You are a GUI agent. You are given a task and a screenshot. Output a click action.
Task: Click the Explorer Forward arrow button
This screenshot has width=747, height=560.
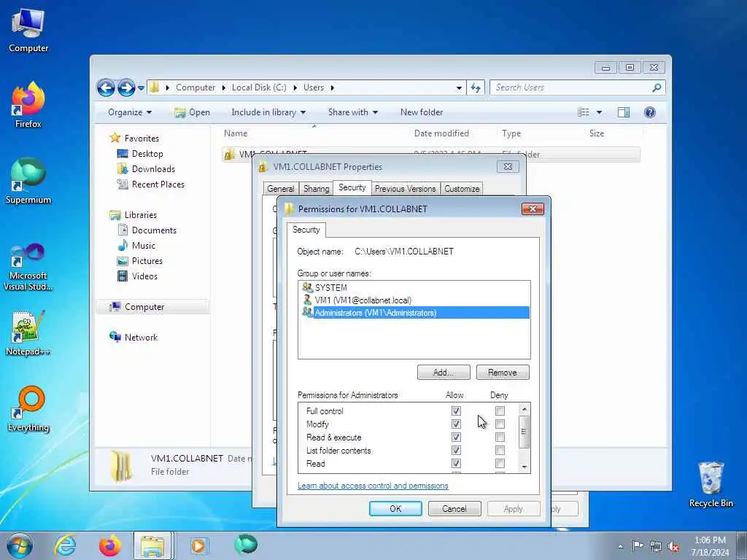tap(126, 87)
